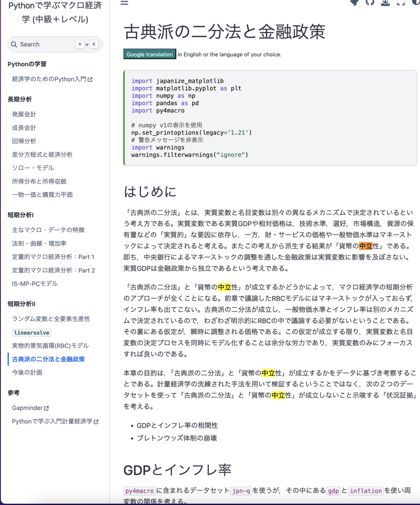Open Pythonで学ぶ入門計量経済学 external link
This screenshot has width=420, height=505.
[x=55, y=421]
